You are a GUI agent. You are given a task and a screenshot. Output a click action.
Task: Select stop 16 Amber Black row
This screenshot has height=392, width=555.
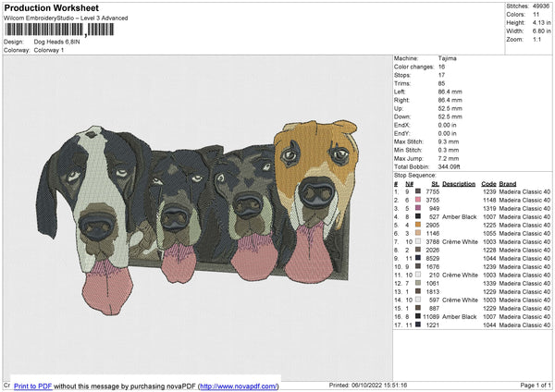(x=472, y=316)
